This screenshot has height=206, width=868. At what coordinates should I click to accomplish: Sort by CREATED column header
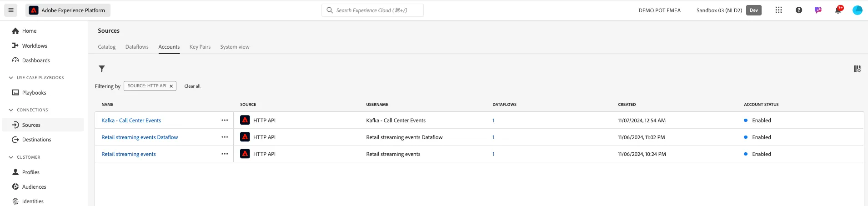pos(627,105)
